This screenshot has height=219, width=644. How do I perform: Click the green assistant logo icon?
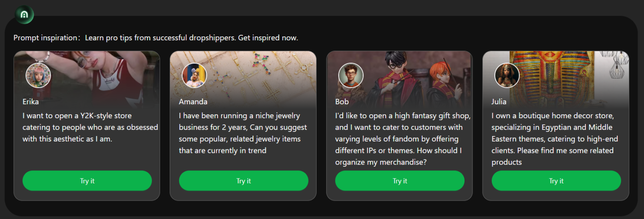pos(24,15)
